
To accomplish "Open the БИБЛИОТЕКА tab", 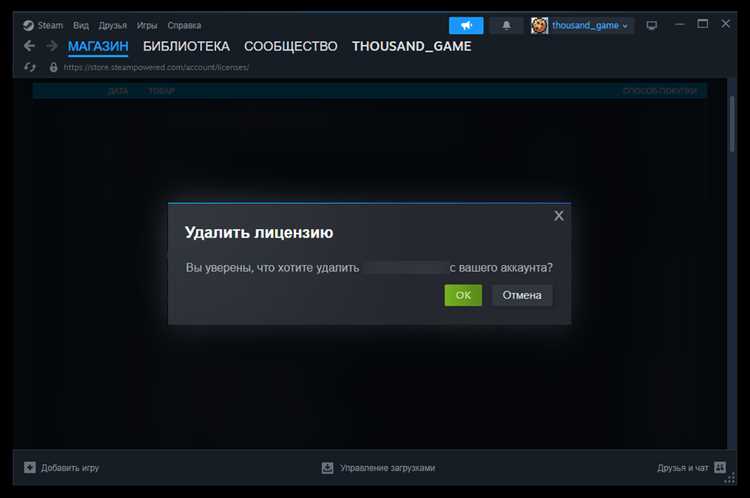I will click(187, 46).
